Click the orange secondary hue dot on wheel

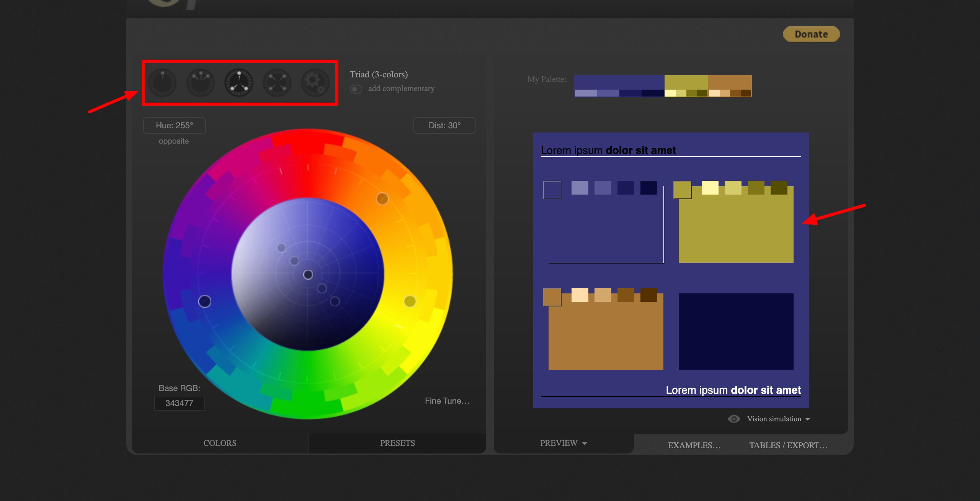click(382, 199)
